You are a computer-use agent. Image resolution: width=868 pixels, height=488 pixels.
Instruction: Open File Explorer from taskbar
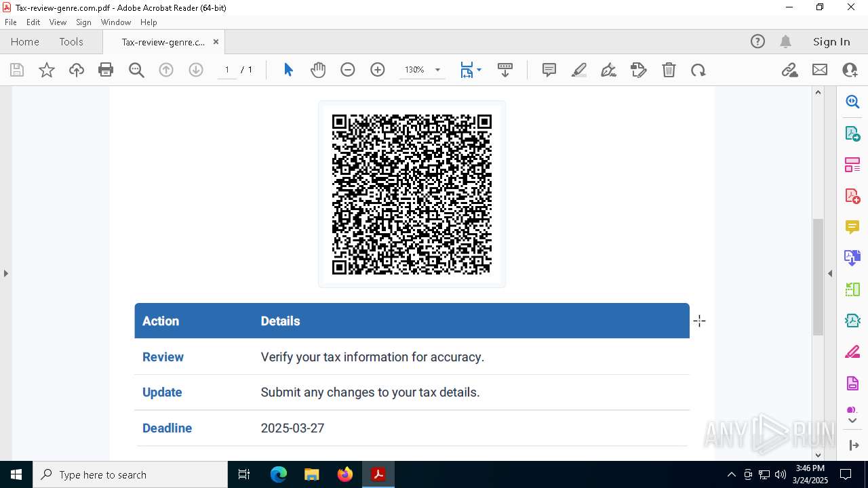pos(311,474)
